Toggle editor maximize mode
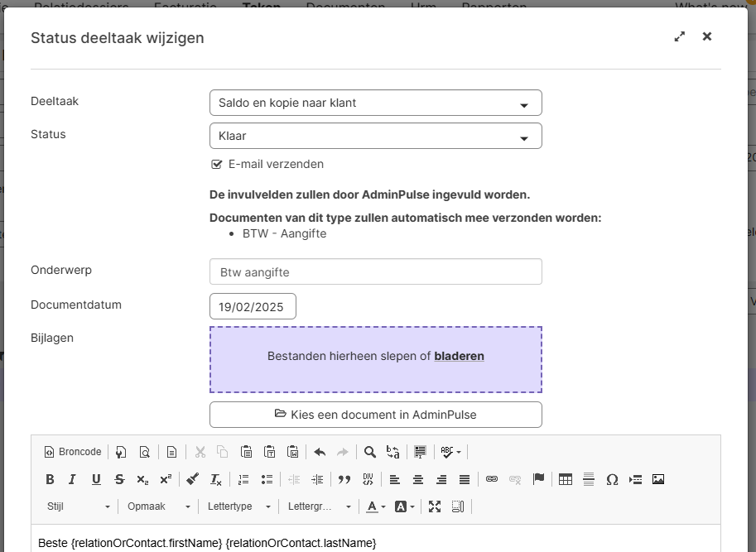 pos(435,506)
